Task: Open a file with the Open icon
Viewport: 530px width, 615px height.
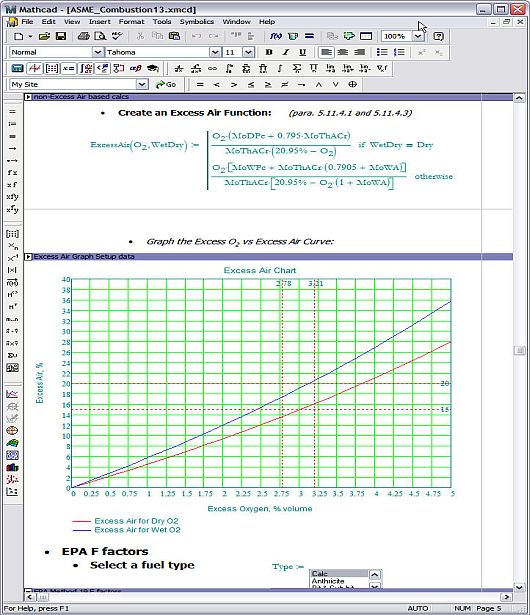Action: (44, 36)
